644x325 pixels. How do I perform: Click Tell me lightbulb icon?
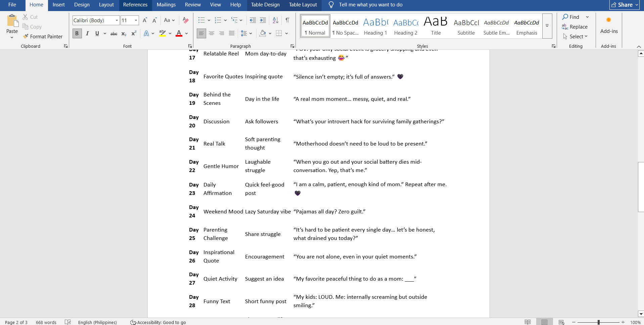[331, 5]
